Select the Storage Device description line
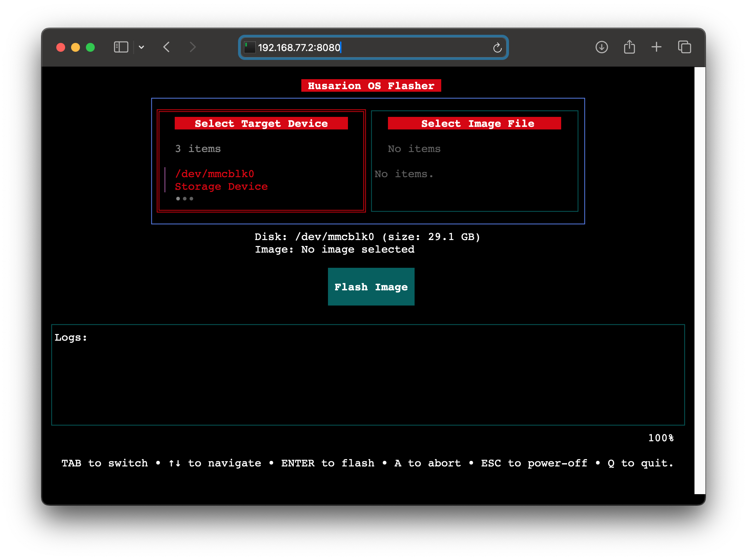The height and width of the screenshot is (560, 747). (x=221, y=186)
